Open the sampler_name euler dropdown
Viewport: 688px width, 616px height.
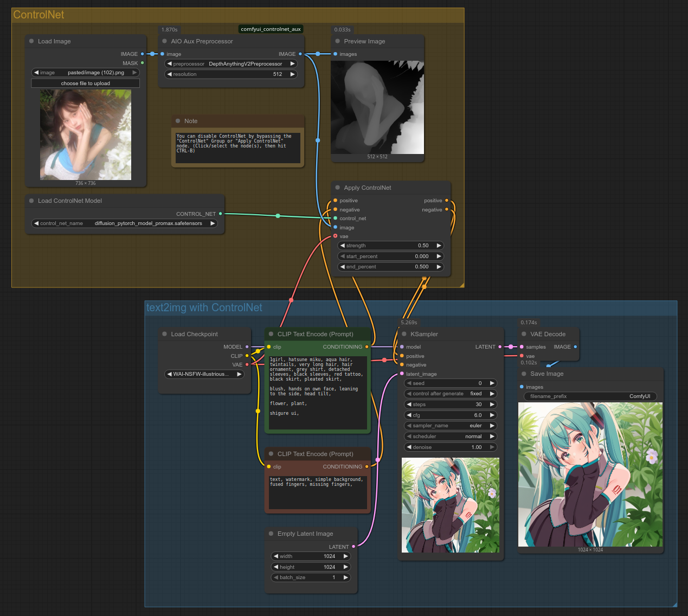coord(450,426)
